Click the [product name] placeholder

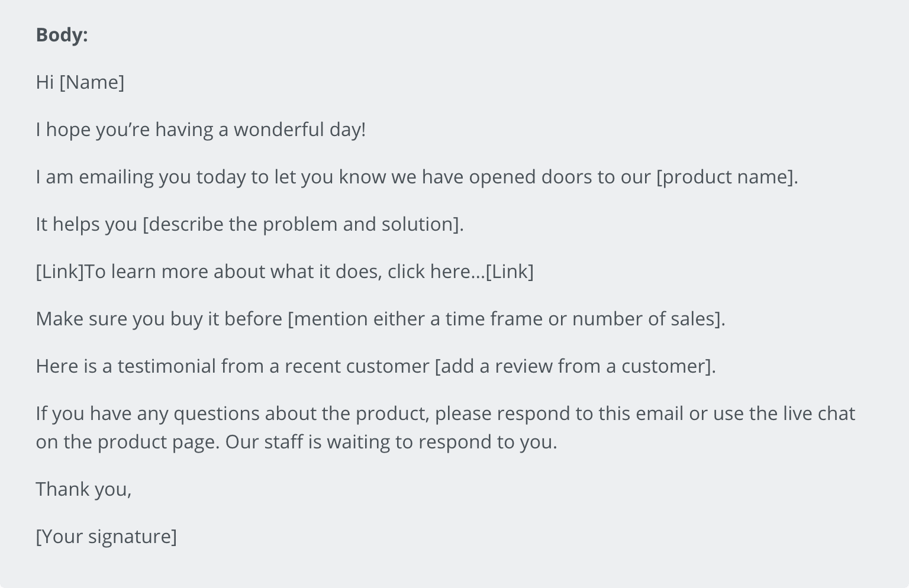(726, 177)
